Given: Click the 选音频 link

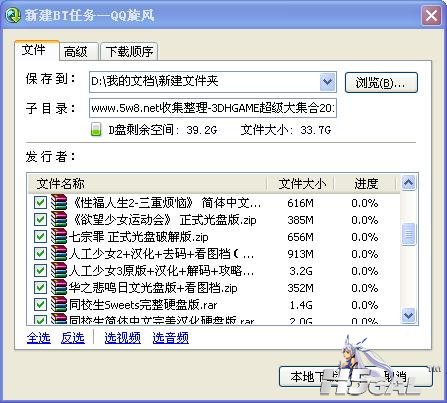Looking at the screenshot, I should point(171,338).
